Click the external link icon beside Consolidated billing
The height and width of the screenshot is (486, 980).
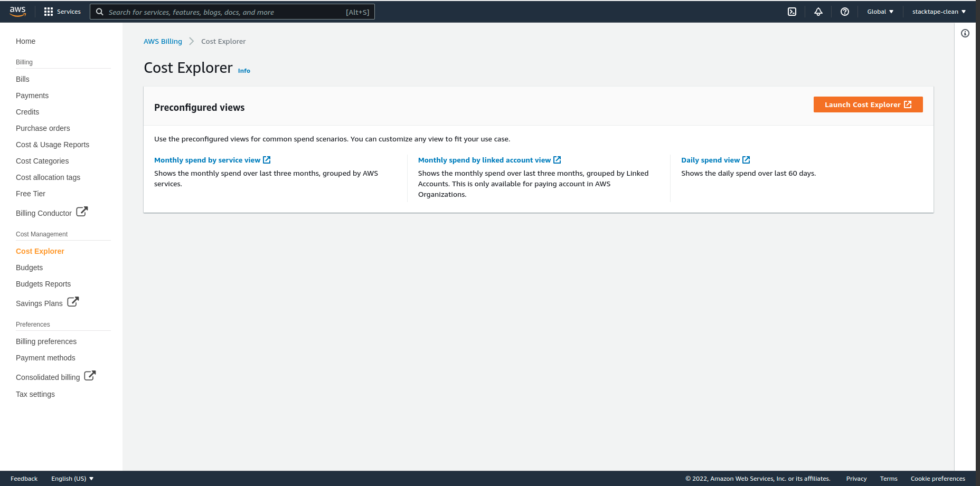tap(90, 376)
